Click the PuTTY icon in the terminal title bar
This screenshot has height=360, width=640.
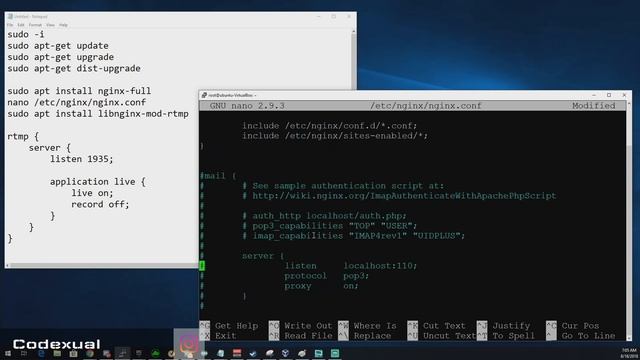click(x=204, y=95)
